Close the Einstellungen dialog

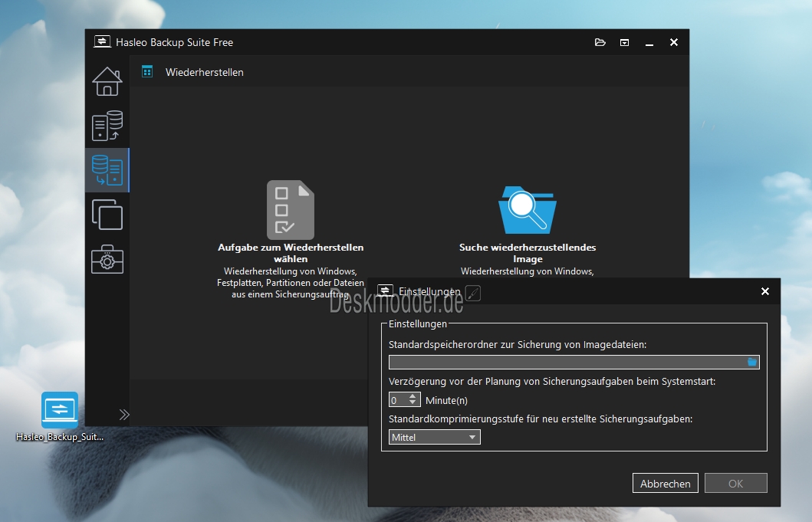coord(765,291)
